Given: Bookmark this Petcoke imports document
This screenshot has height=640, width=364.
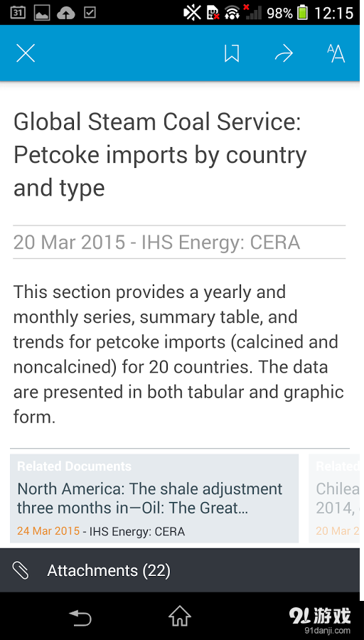Looking at the screenshot, I should tap(232, 53).
